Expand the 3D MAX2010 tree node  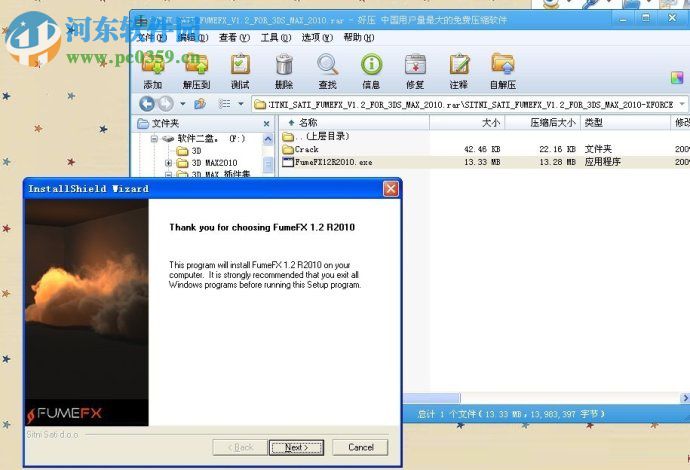[x=168, y=163]
